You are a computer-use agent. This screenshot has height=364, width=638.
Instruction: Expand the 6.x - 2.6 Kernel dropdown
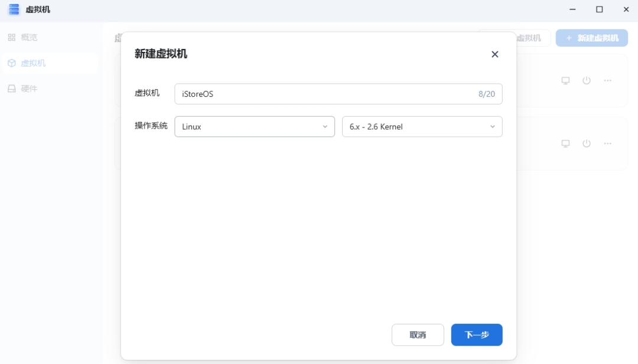click(422, 126)
